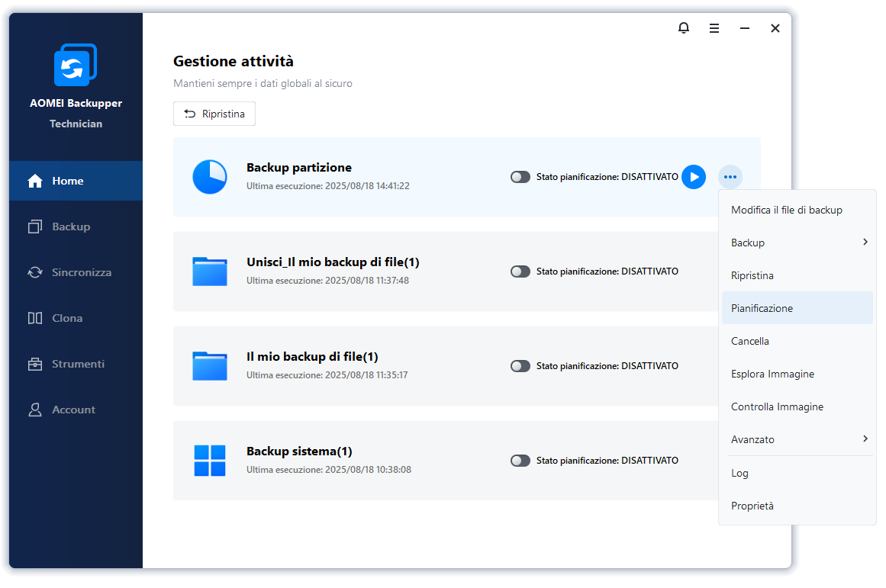Open the hamburger menu icon
The width and height of the screenshot is (886, 588).
pos(714,28)
